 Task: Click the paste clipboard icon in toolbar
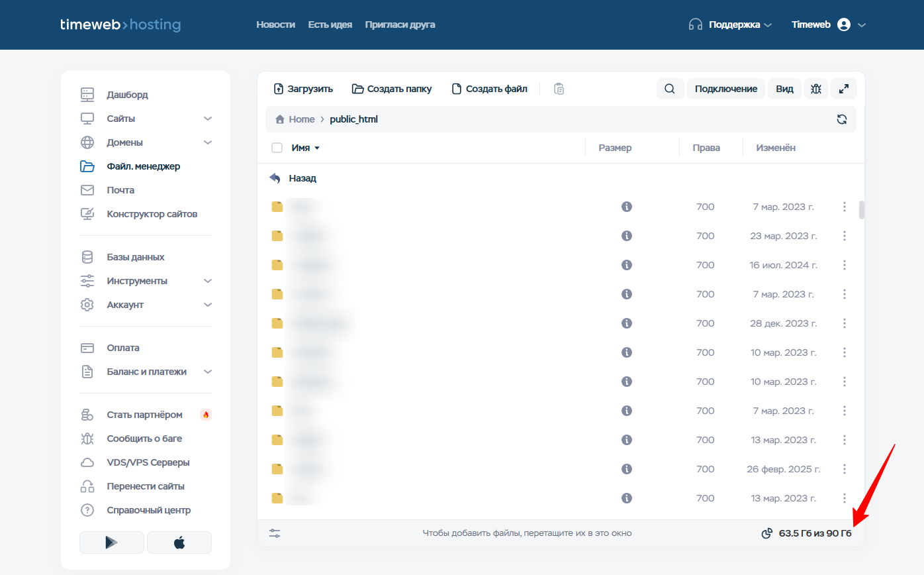point(559,89)
